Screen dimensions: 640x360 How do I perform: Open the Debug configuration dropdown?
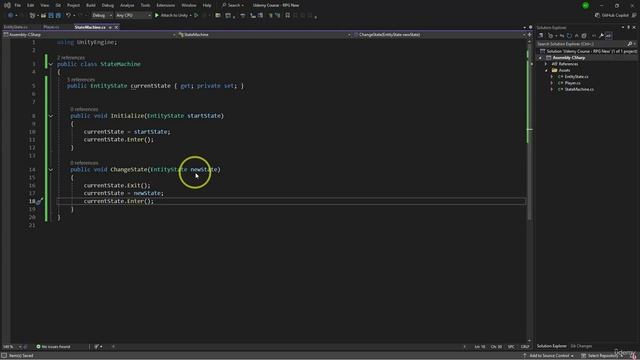click(102, 15)
